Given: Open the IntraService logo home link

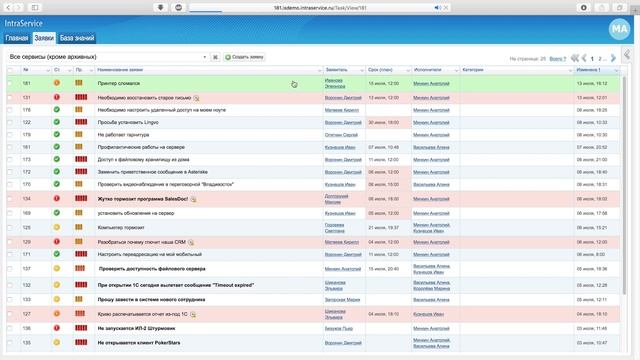Looking at the screenshot, I should [x=23, y=23].
